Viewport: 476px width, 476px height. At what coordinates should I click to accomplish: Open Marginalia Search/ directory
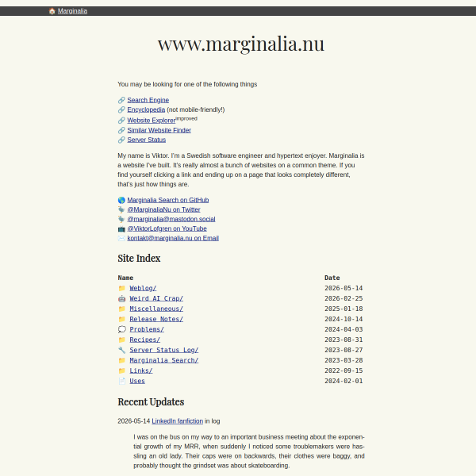coord(164,360)
